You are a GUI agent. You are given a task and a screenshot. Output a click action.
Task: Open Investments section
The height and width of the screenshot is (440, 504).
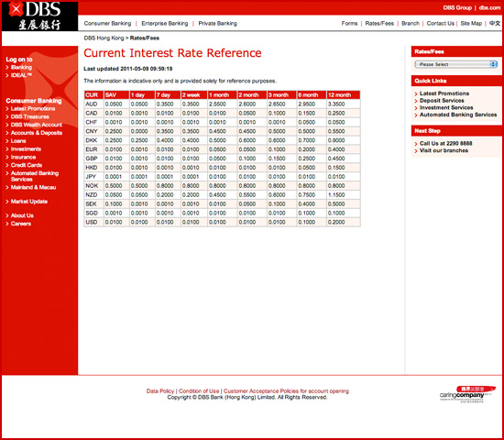click(x=26, y=148)
